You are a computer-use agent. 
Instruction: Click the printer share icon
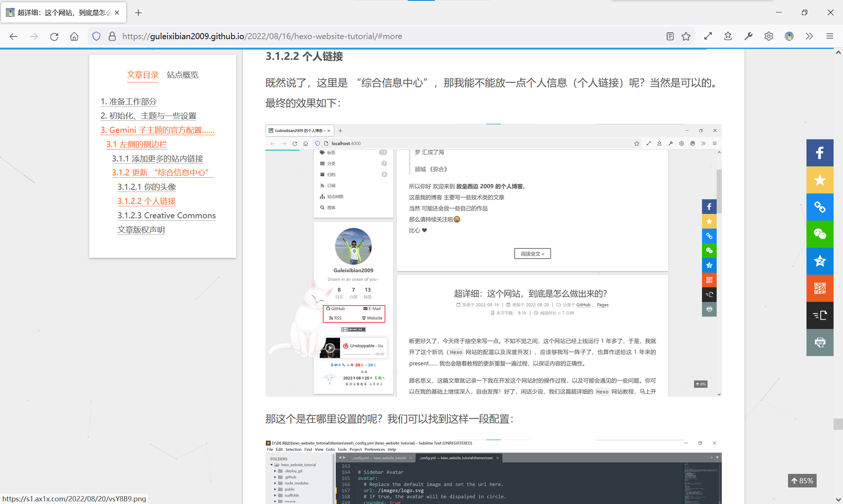820,343
